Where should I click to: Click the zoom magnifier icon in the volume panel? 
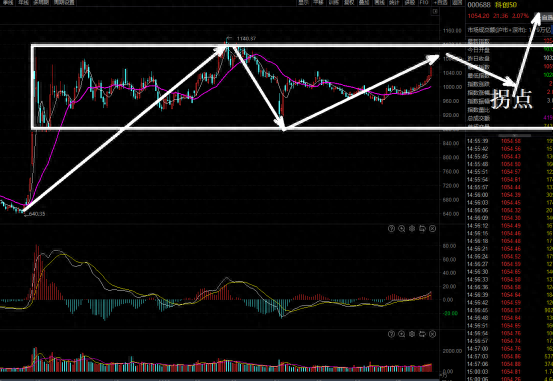(x=401, y=334)
